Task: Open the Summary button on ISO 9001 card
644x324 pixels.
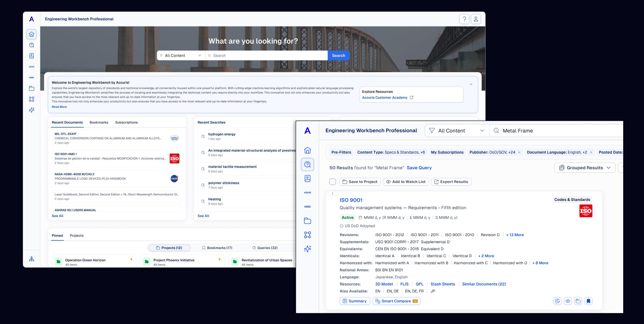Action: click(x=355, y=301)
